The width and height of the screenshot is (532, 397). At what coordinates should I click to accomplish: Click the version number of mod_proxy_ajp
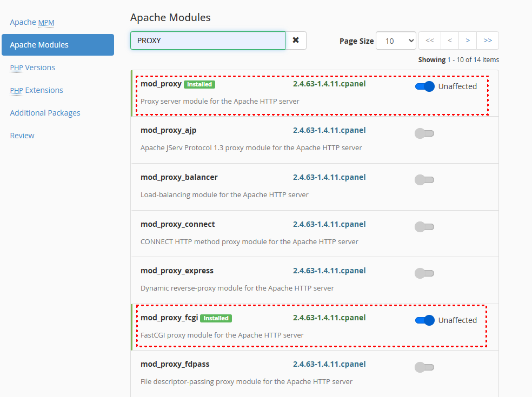click(x=329, y=130)
